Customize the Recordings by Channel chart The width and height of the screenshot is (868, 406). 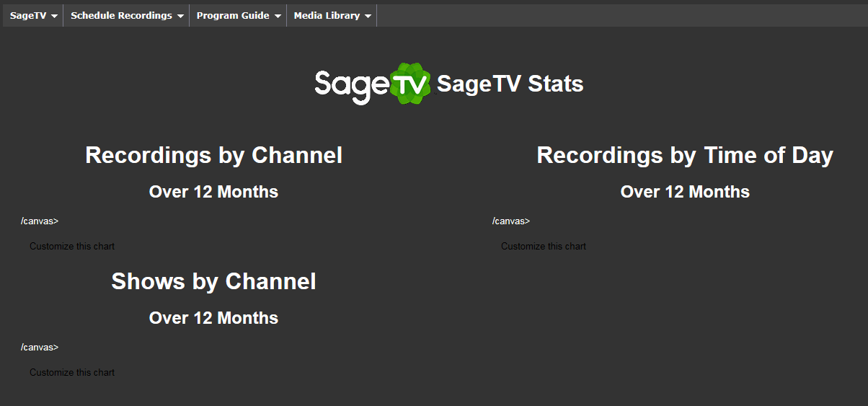point(72,247)
